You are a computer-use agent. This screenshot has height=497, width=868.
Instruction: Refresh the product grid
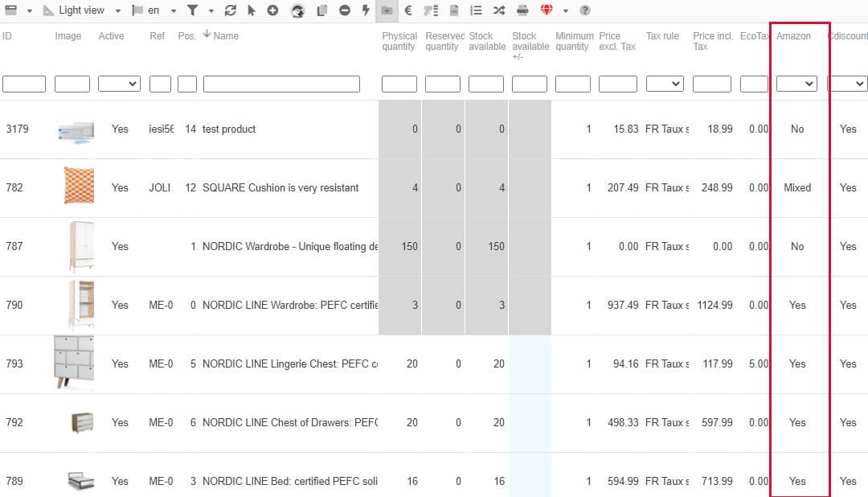pos(231,10)
